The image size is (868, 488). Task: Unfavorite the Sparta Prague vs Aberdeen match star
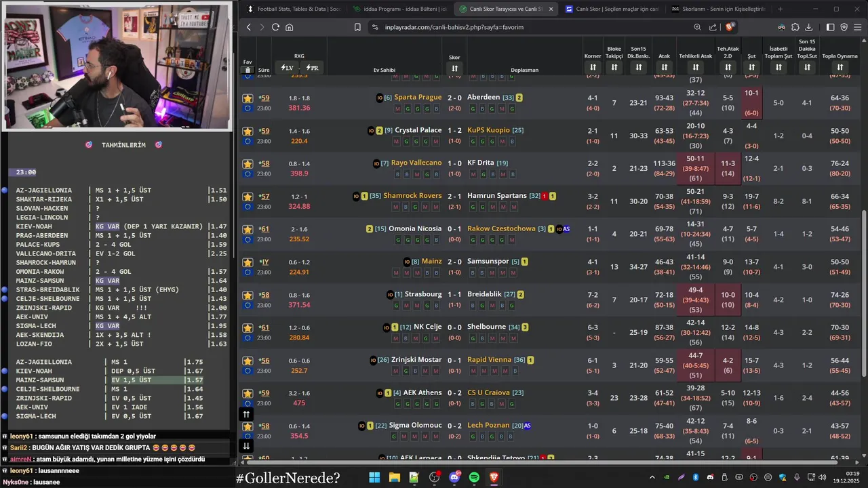tap(248, 98)
